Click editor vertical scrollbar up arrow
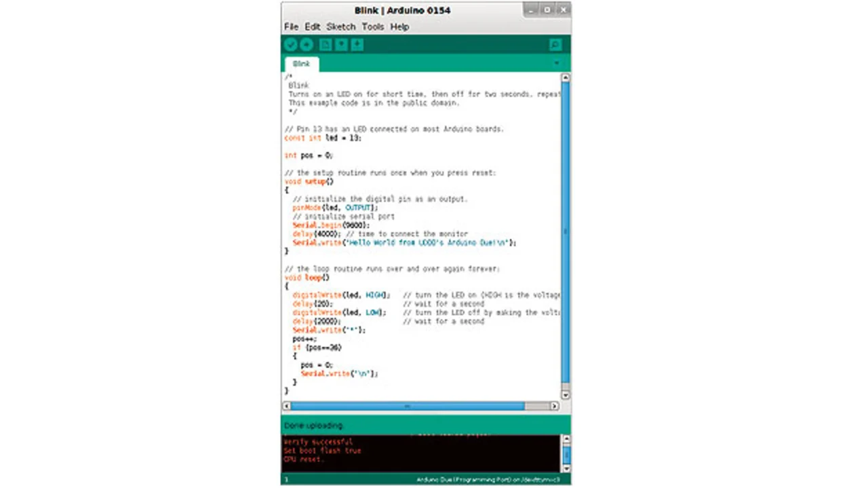Viewport: 868px width, 488px height. pyautogui.click(x=566, y=78)
